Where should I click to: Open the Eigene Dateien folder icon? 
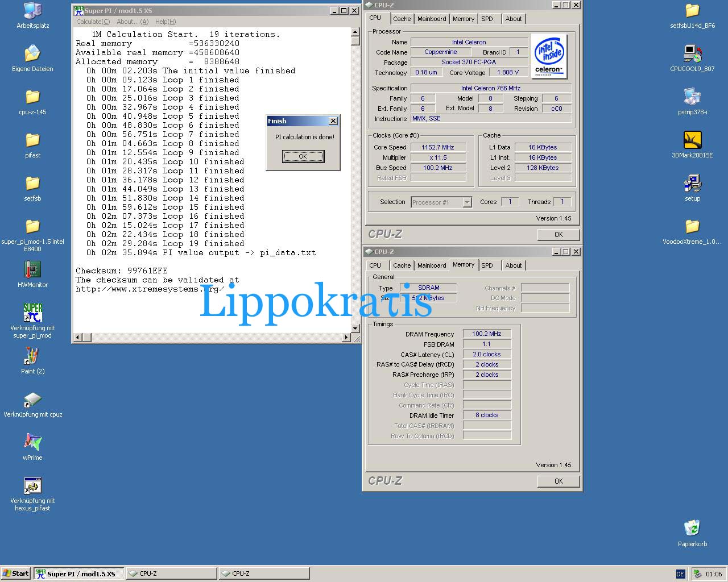coord(32,54)
